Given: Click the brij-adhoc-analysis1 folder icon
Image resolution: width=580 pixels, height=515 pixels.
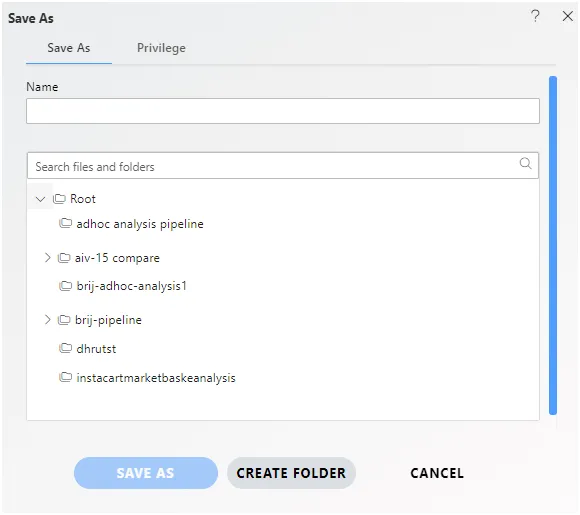Looking at the screenshot, I should 65,286.
